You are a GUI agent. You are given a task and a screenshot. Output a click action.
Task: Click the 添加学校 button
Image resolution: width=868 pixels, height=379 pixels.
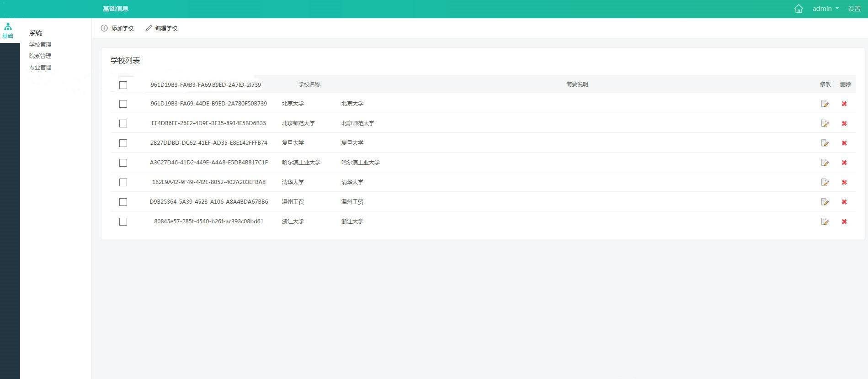click(x=117, y=28)
